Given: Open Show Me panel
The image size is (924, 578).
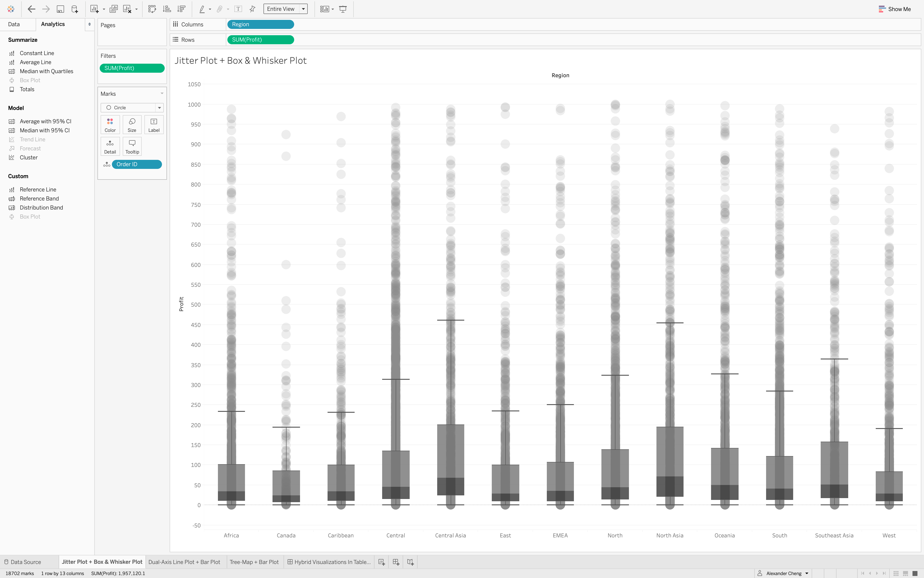Looking at the screenshot, I should [x=895, y=9].
